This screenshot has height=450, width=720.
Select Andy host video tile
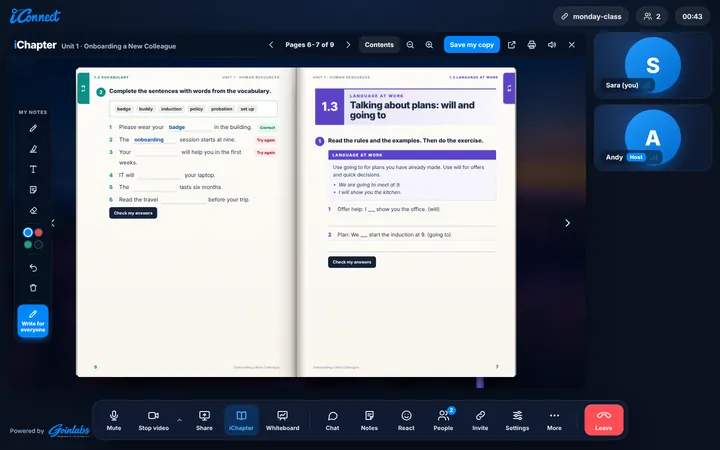pos(652,137)
